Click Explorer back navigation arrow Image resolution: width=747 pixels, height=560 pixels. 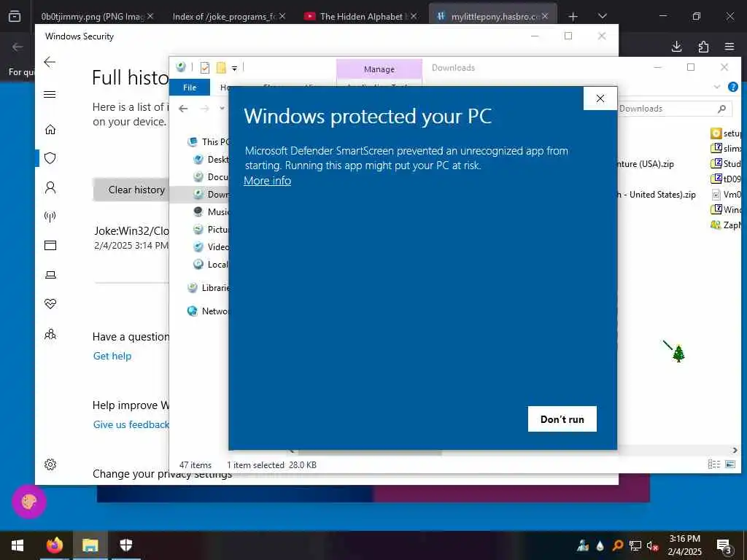click(x=183, y=109)
